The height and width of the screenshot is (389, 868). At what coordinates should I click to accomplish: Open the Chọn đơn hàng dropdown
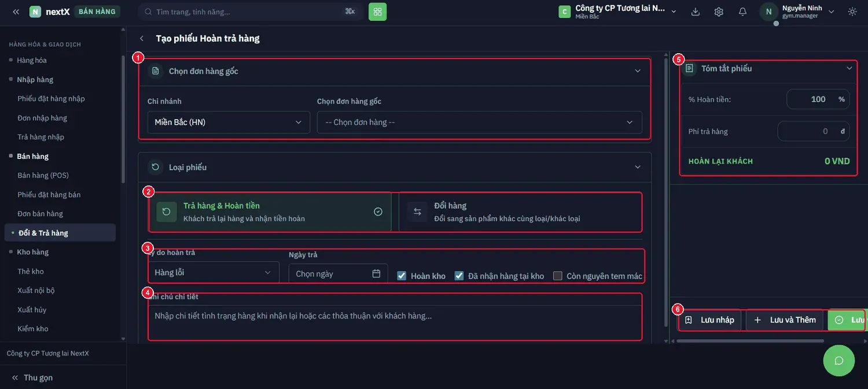[x=480, y=122]
